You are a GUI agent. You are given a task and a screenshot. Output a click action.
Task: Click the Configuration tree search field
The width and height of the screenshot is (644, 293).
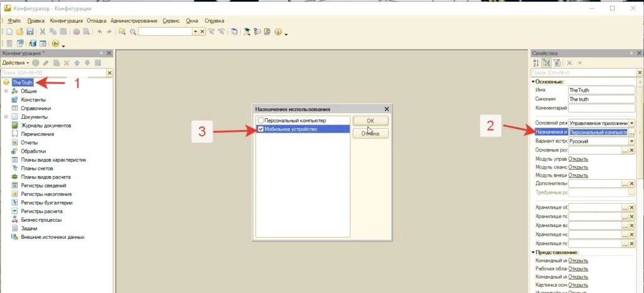click(x=53, y=73)
